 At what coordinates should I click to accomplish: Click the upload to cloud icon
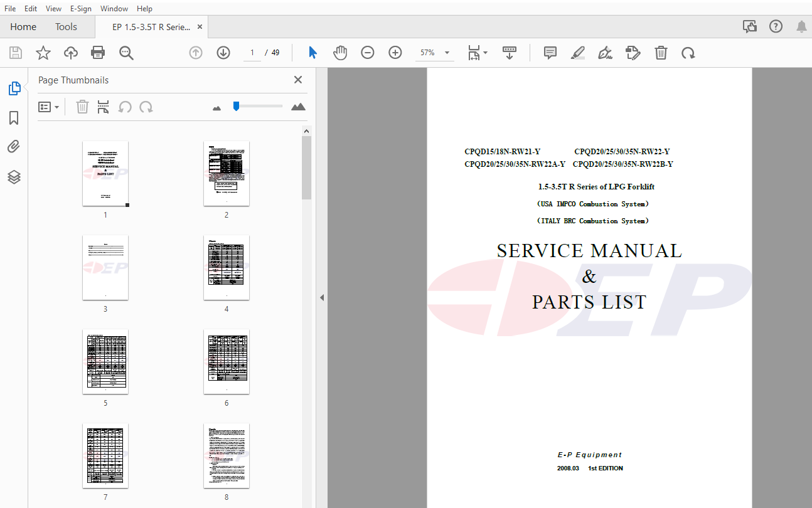click(x=71, y=53)
